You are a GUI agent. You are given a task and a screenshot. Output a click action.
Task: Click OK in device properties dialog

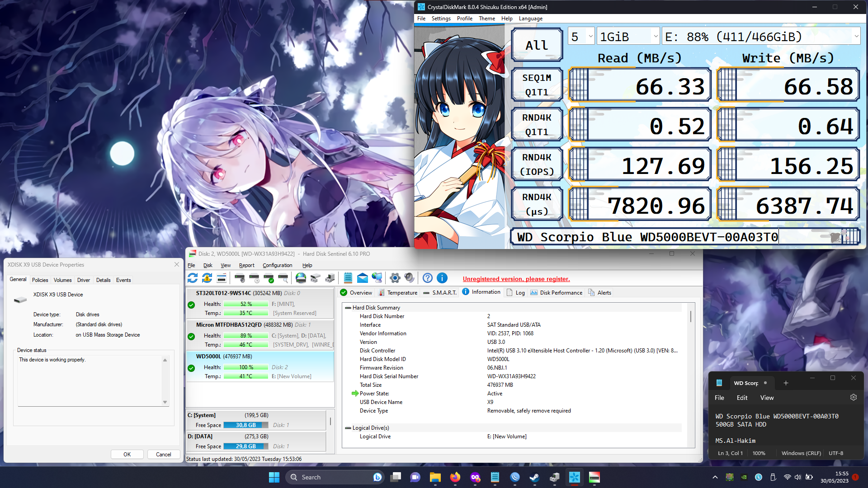[127, 455]
